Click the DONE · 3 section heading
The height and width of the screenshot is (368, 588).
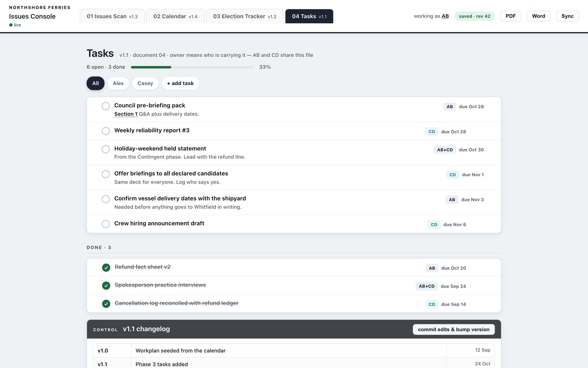99,248
